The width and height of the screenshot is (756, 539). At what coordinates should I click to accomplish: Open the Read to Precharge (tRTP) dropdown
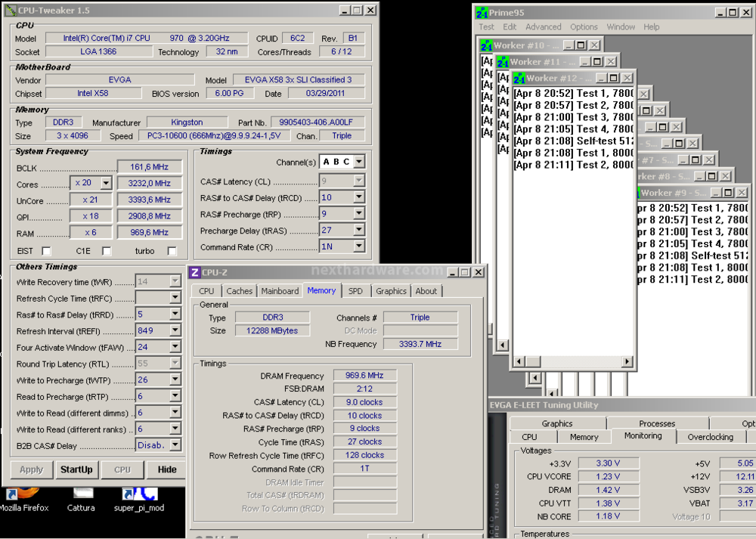point(175,396)
